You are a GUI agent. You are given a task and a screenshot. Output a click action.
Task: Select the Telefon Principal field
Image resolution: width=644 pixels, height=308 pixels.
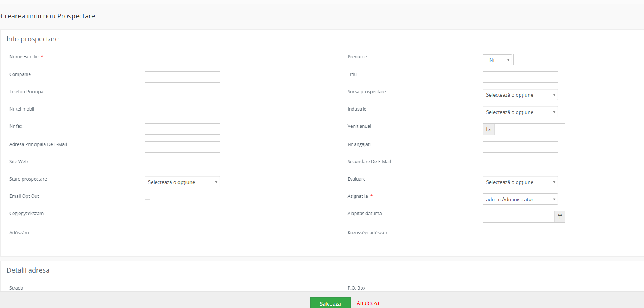tap(182, 94)
